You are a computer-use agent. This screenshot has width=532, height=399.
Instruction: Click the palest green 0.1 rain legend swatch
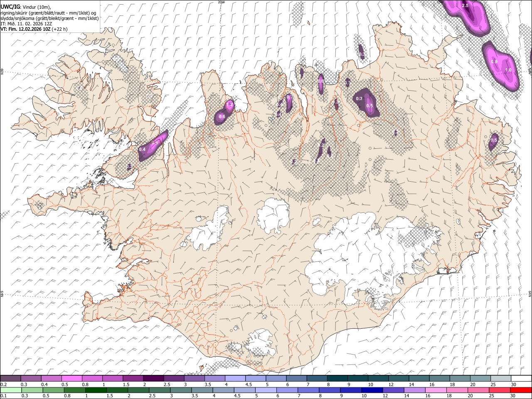click(11, 390)
